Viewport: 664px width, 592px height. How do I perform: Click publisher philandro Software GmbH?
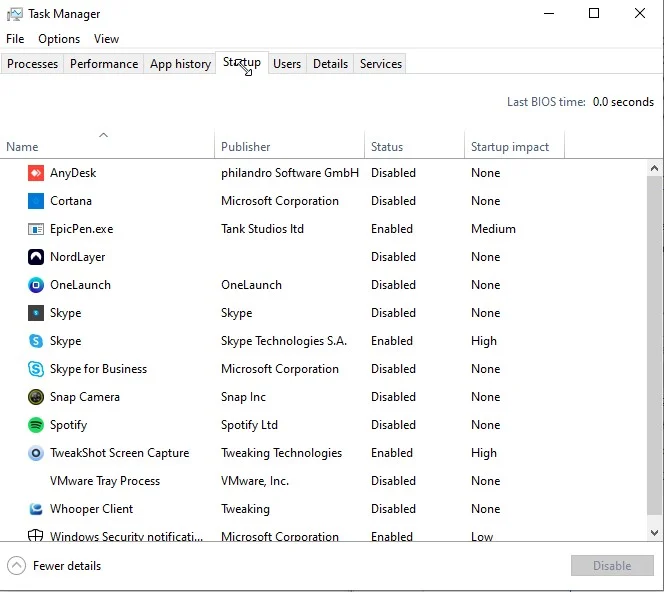tap(290, 173)
